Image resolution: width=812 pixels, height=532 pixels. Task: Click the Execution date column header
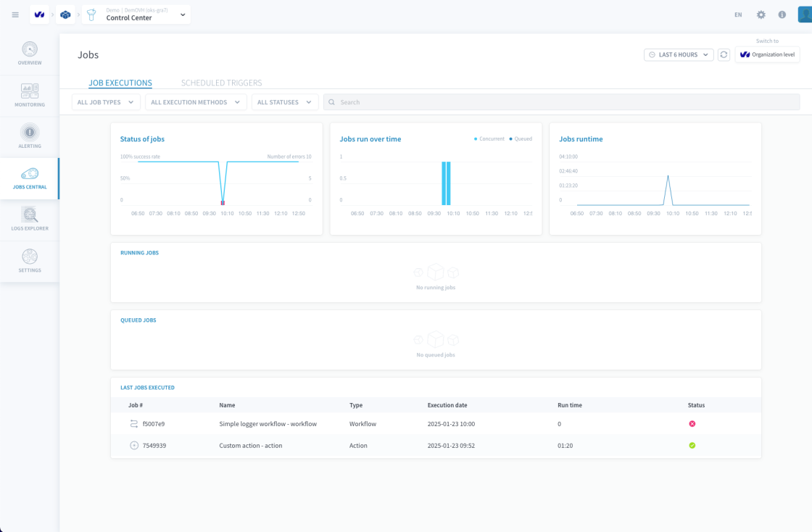click(447, 405)
